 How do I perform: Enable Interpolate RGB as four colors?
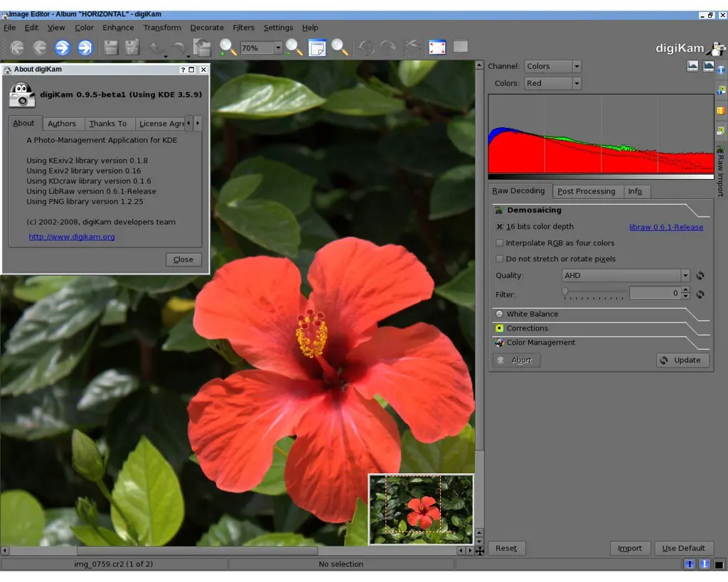500,242
